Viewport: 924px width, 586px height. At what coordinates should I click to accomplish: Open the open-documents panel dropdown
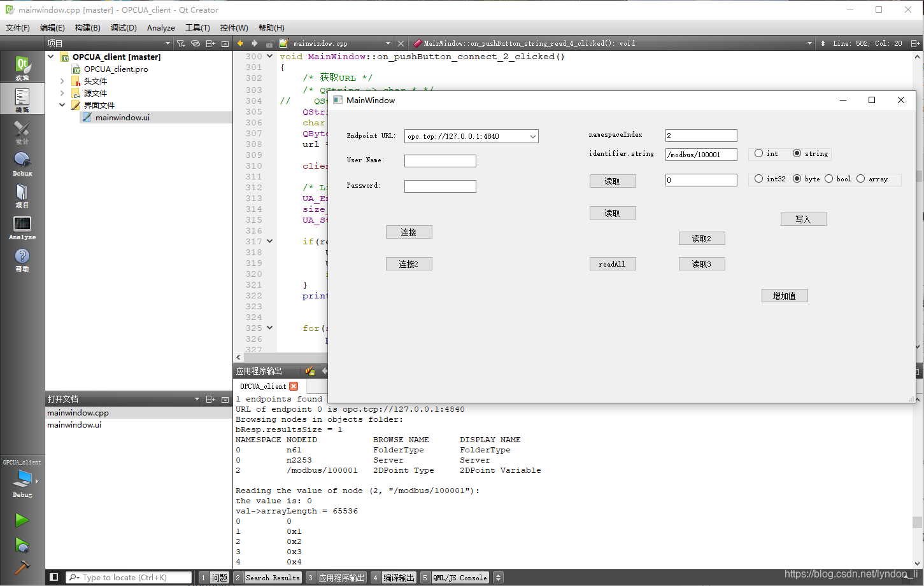pos(197,399)
